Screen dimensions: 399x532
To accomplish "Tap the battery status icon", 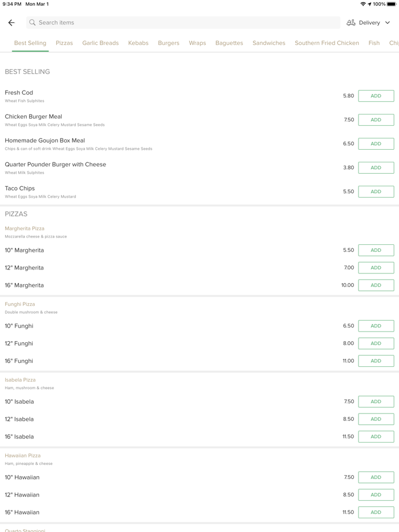I will 392,4.
